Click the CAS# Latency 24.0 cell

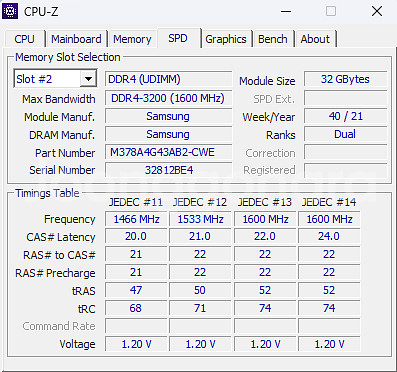point(329,236)
